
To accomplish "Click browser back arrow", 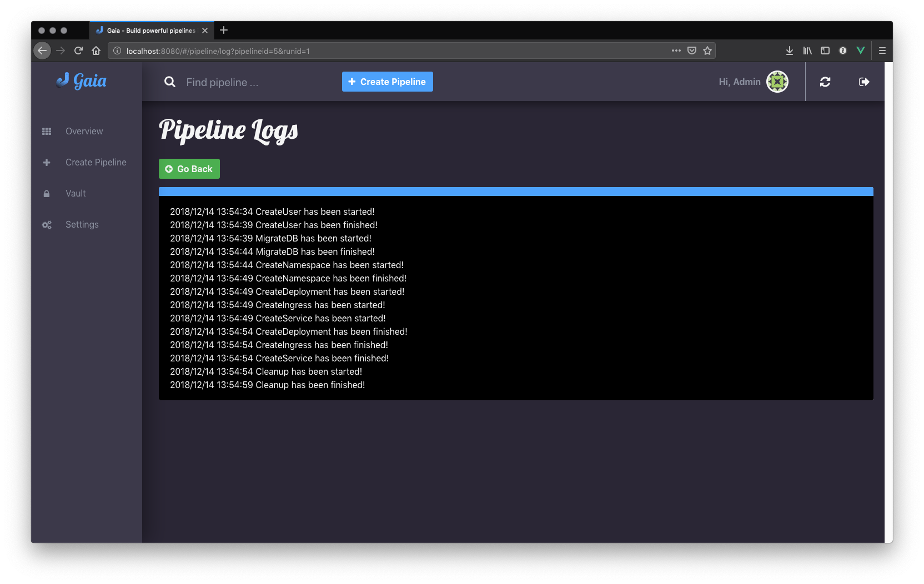I will pyautogui.click(x=42, y=51).
